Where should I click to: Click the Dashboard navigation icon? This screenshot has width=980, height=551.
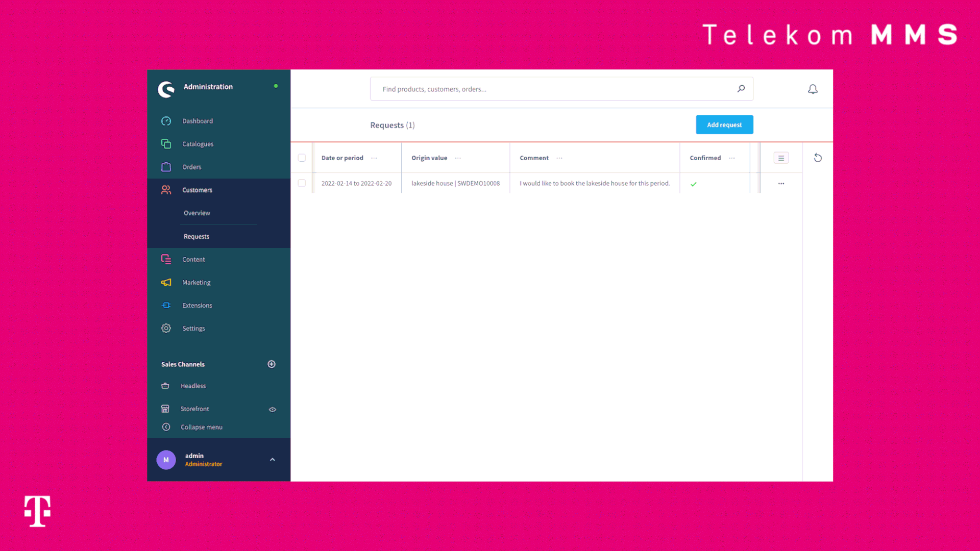(165, 120)
